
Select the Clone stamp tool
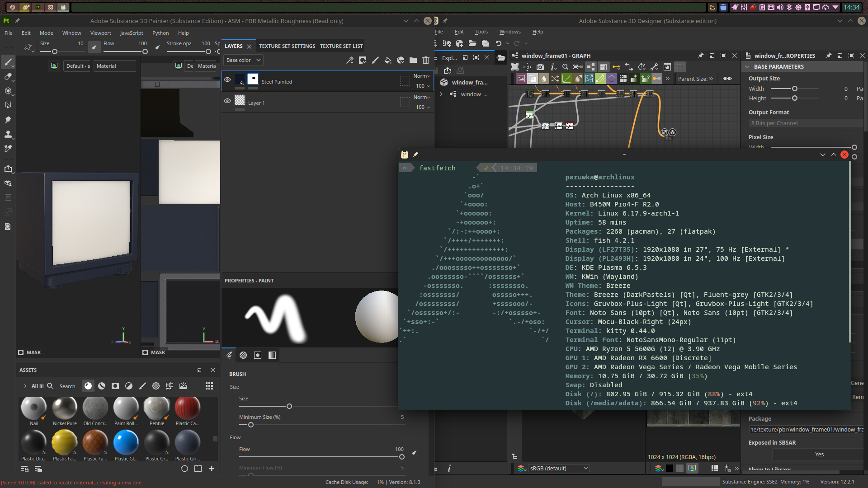tap(8, 134)
